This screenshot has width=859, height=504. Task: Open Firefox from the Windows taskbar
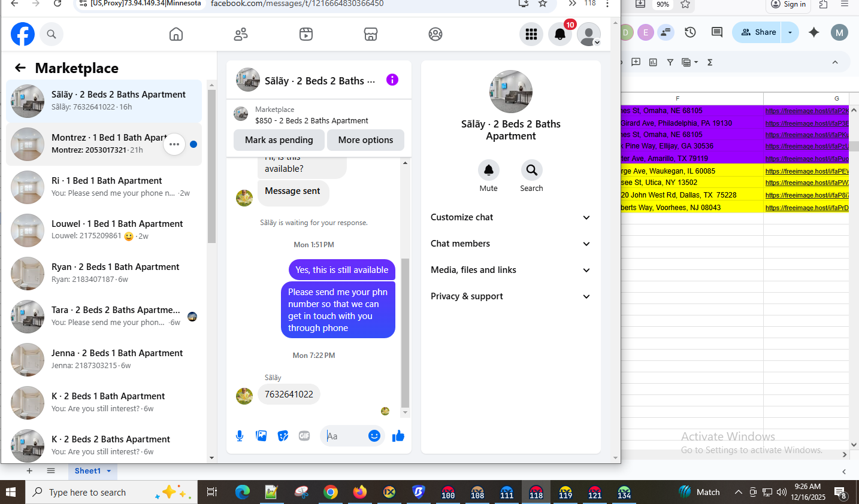(359, 492)
